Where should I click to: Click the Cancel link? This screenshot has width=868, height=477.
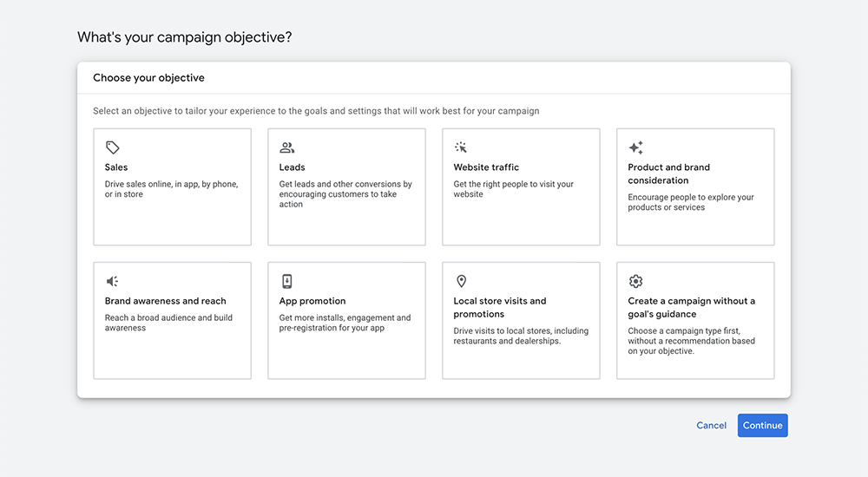712,426
